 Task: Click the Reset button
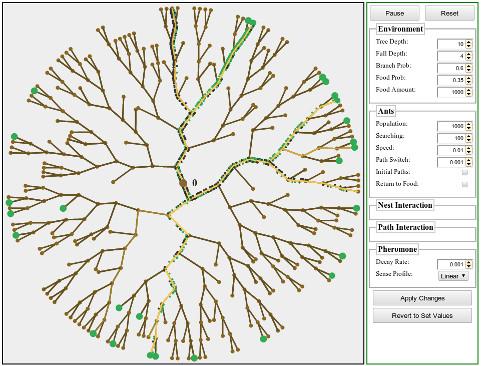click(x=450, y=13)
